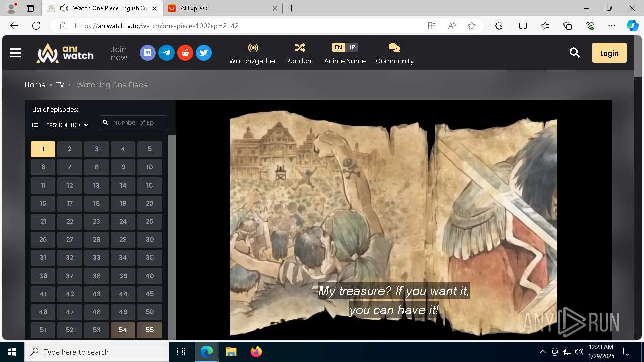
Task: Switch to the AliExpress tab
Action: 221,8
